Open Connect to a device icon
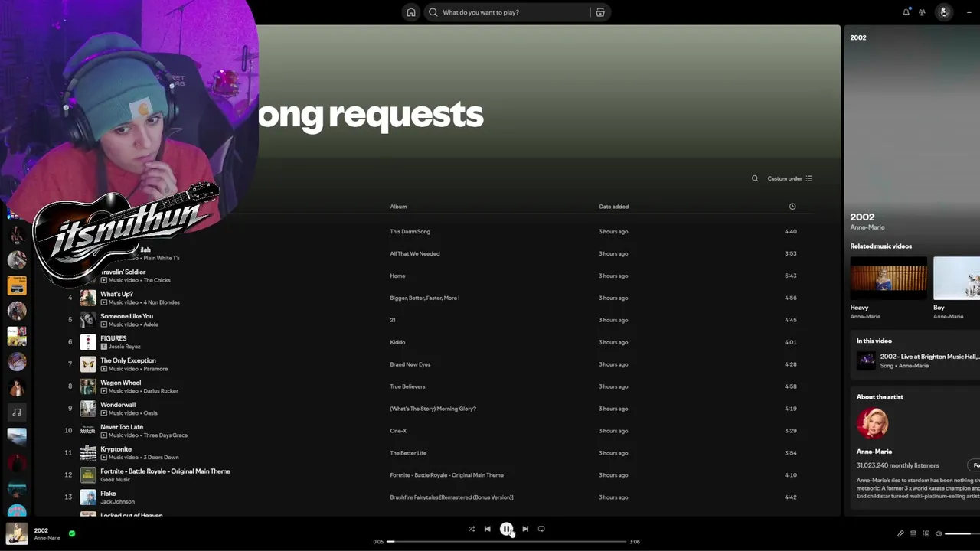980x551 pixels. pos(926,533)
